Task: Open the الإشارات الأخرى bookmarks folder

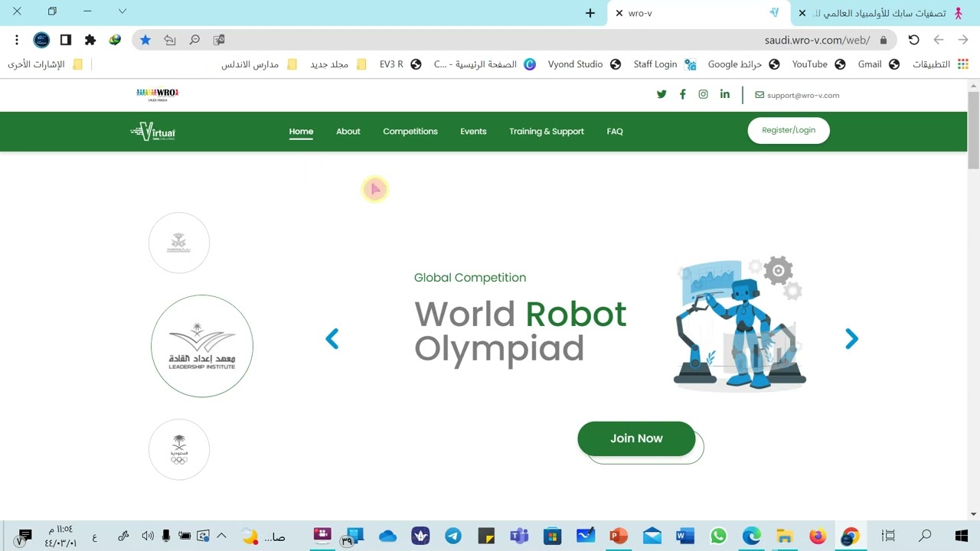Action: tap(45, 64)
